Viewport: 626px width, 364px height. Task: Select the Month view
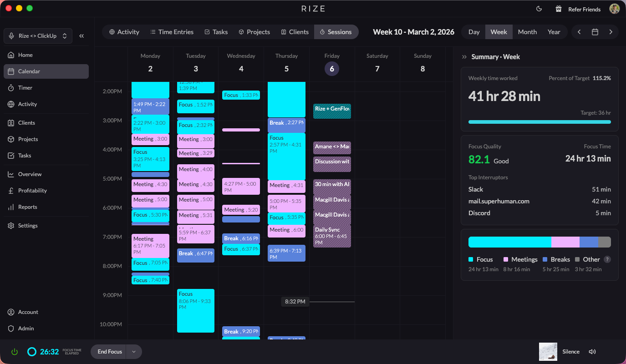[527, 32]
